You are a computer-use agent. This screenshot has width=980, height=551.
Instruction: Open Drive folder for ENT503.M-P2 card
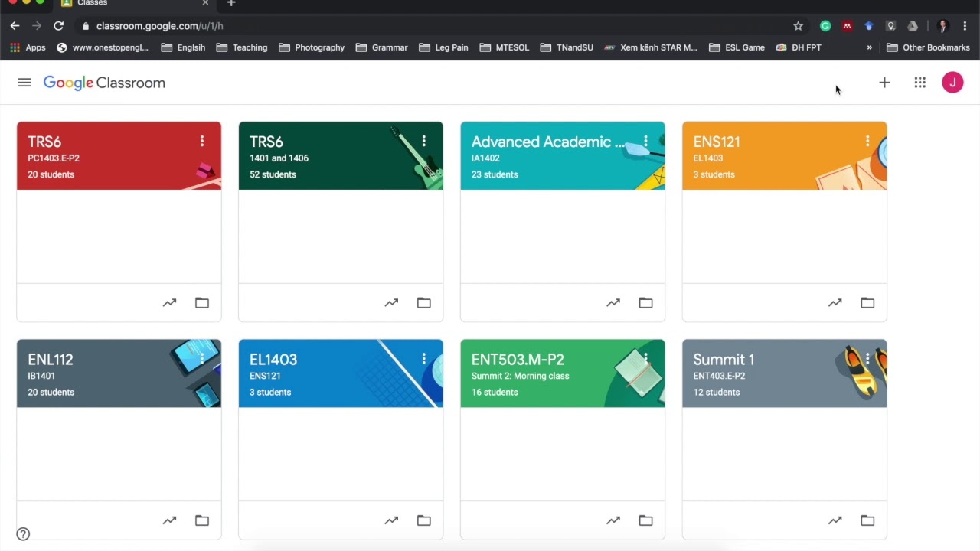click(646, 520)
